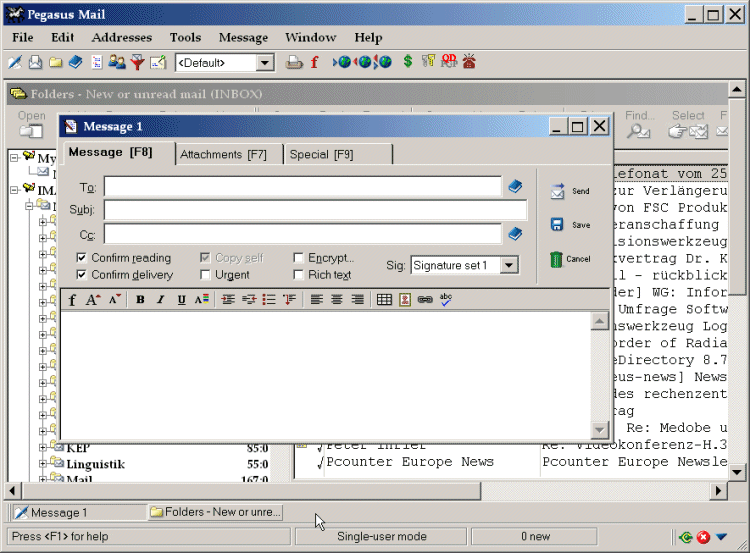Open mail folders via yellow folder icon
750x553 pixels.
pyautogui.click(x=55, y=62)
